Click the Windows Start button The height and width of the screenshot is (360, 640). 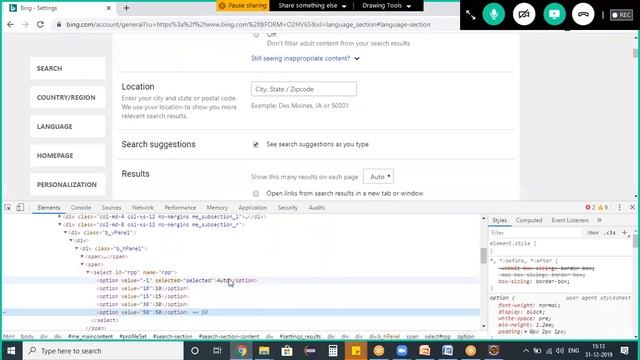point(11,351)
